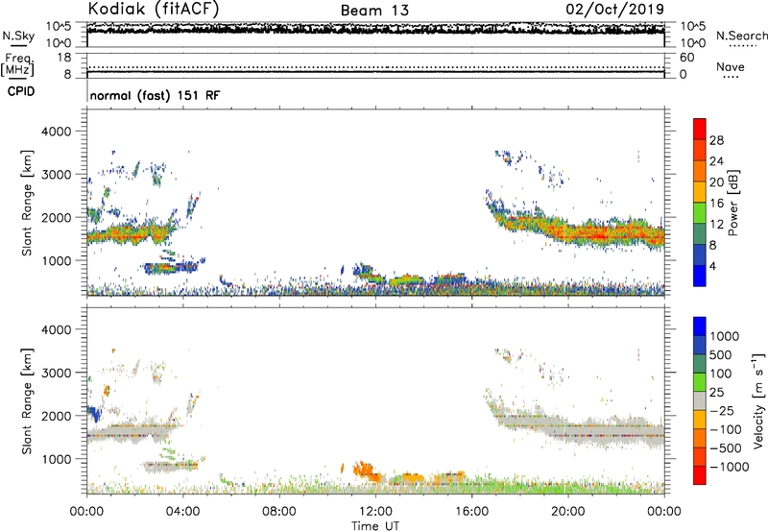The width and height of the screenshot is (768, 532).
Task: Click the "08:00" time tick label
Action: pos(279,512)
